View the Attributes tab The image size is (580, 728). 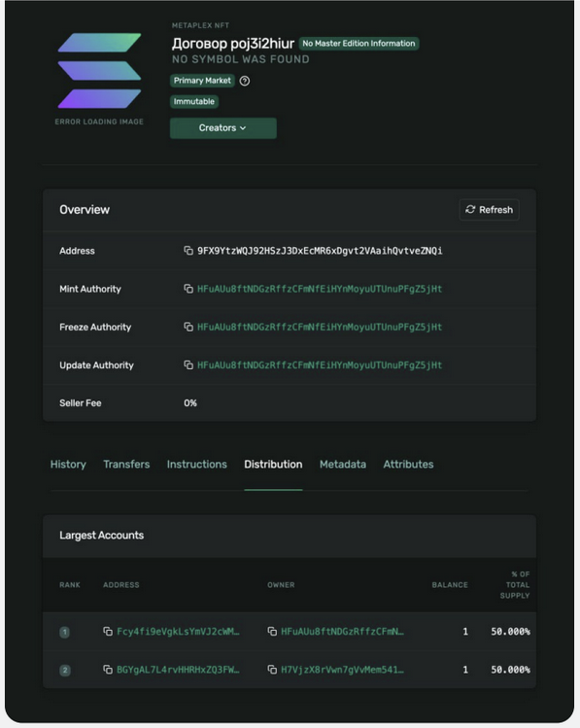[x=408, y=465]
